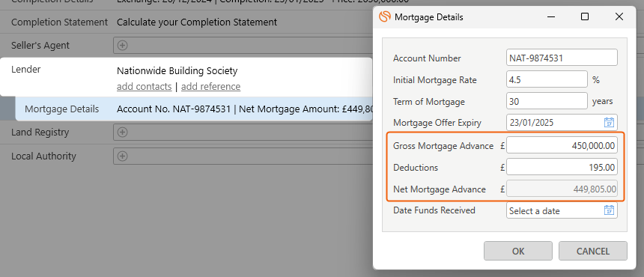The image size is (644, 277).
Task: Open calendar picker for Date Funds Received
Action: 609,210
